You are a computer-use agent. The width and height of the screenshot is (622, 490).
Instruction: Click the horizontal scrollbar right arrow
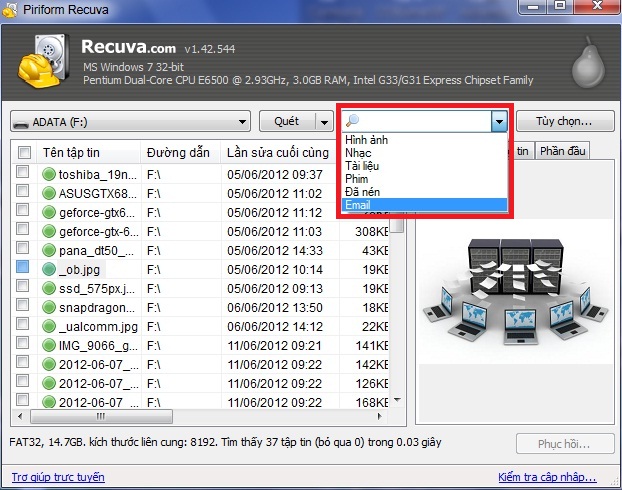click(380, 416)
